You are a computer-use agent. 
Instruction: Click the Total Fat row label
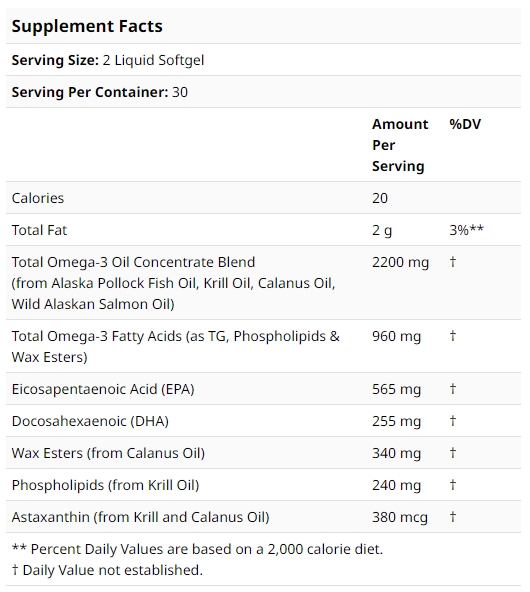pos(39,230)
